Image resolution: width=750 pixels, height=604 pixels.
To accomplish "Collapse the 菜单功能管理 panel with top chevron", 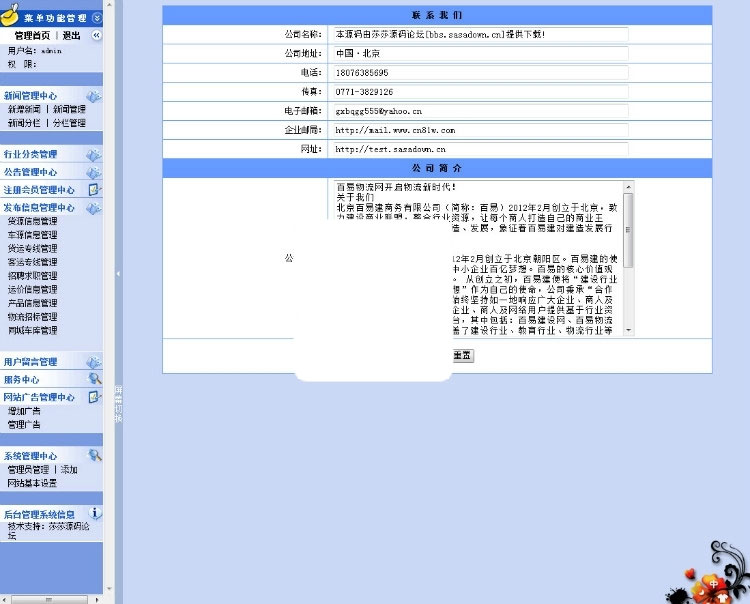I will coord(96,18).
